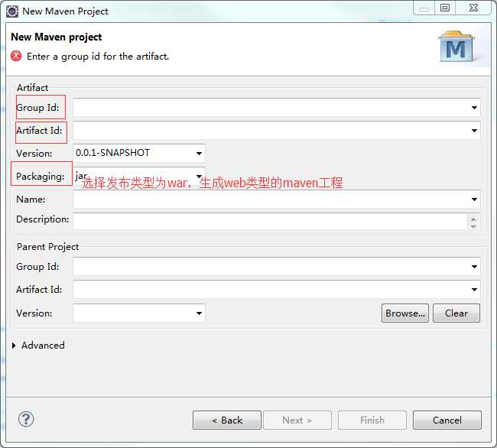Open the Name field dropdown arrow
The image size is (497, 448).
click(x=474, y=200)
